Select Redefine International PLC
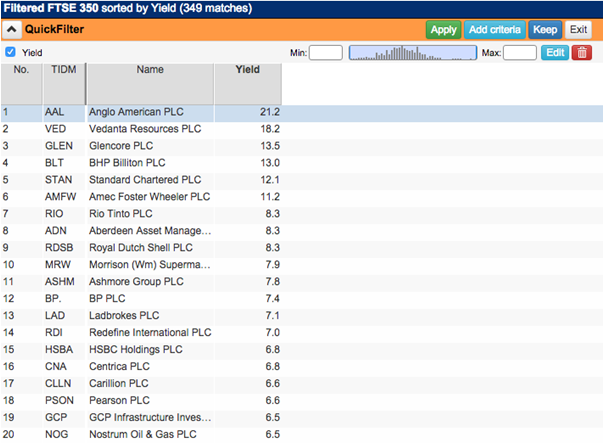Screen dimensions: 603x445 [150, 332]
